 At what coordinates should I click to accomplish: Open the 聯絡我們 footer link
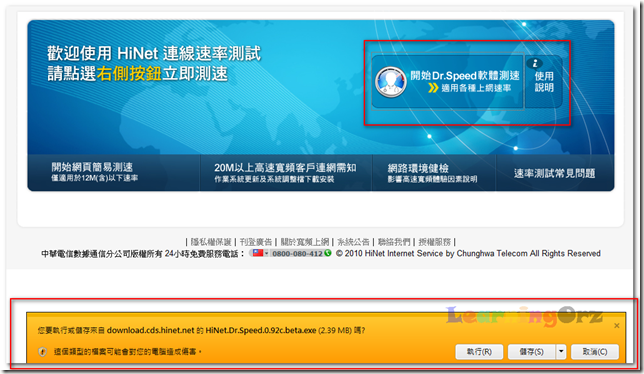[x=394, y=242]
